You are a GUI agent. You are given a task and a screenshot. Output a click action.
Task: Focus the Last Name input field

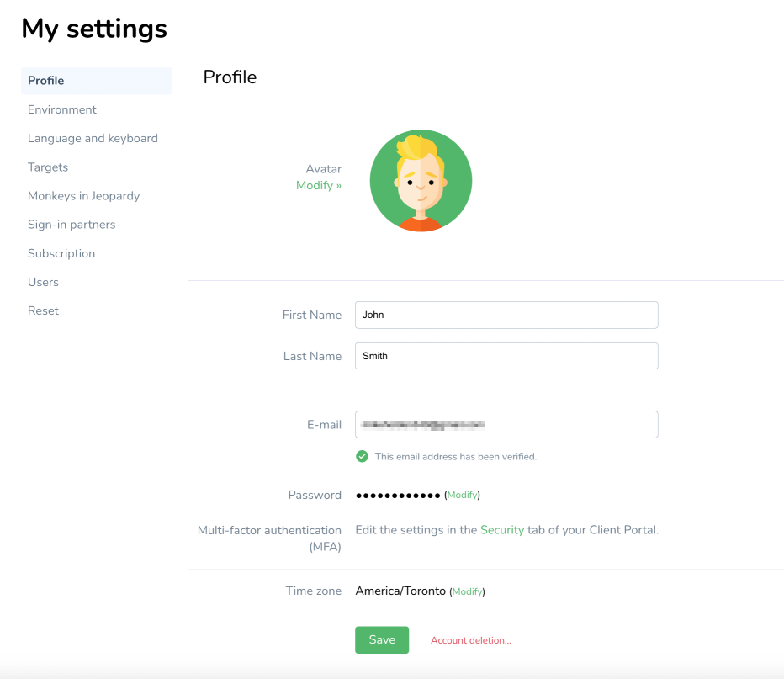(506, 356)
